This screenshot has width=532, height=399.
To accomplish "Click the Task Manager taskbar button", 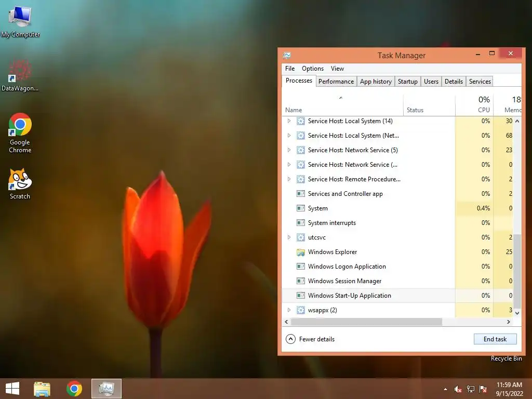I will click(x=107, y=389).
